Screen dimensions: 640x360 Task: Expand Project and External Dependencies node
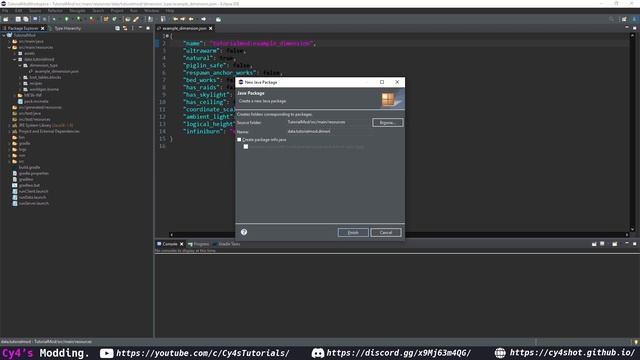click(9, 131)
